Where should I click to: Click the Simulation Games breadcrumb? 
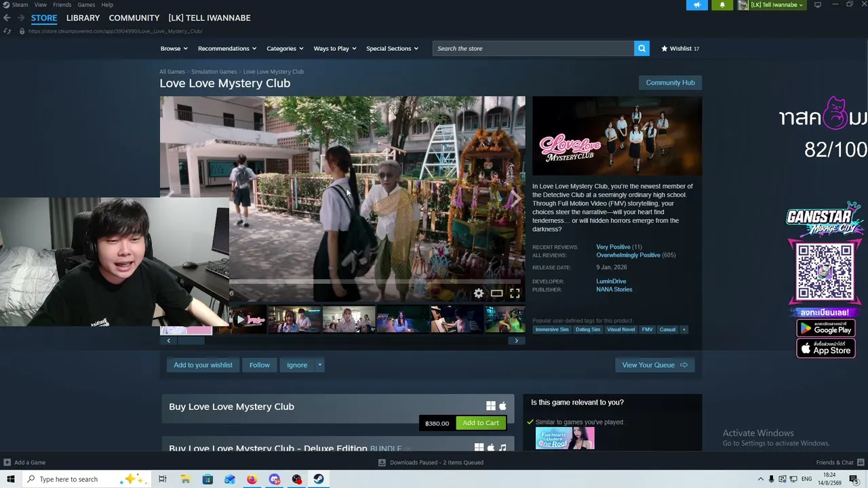coord(214,71)
